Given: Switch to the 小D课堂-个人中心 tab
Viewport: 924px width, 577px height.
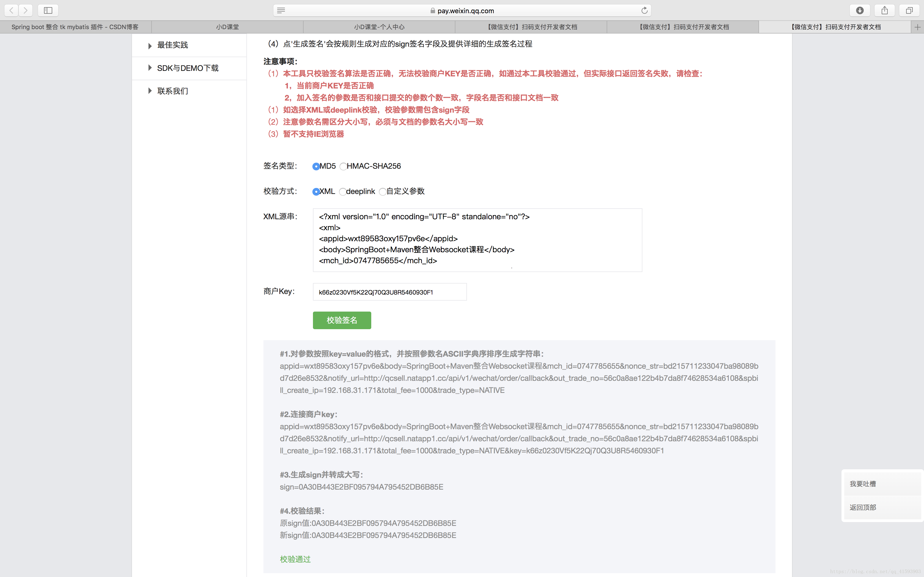Looking at the screenshot, I should [x=379, y=27].
